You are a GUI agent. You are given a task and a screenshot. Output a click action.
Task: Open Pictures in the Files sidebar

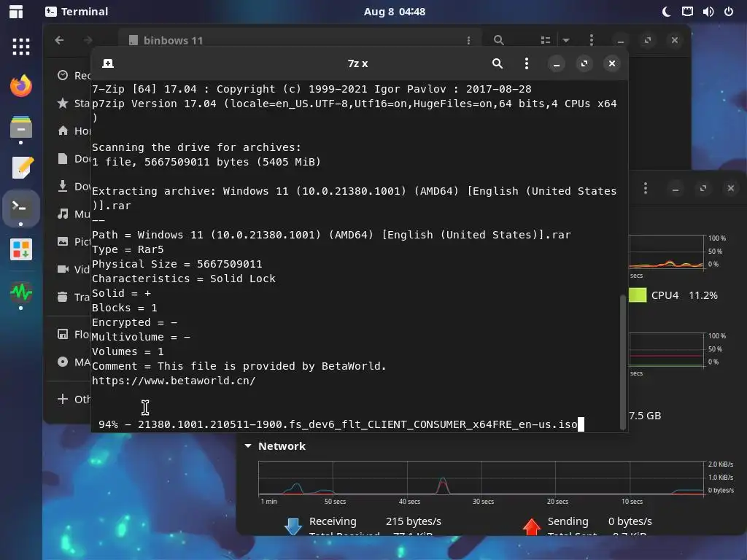click(x=74, y=241)
